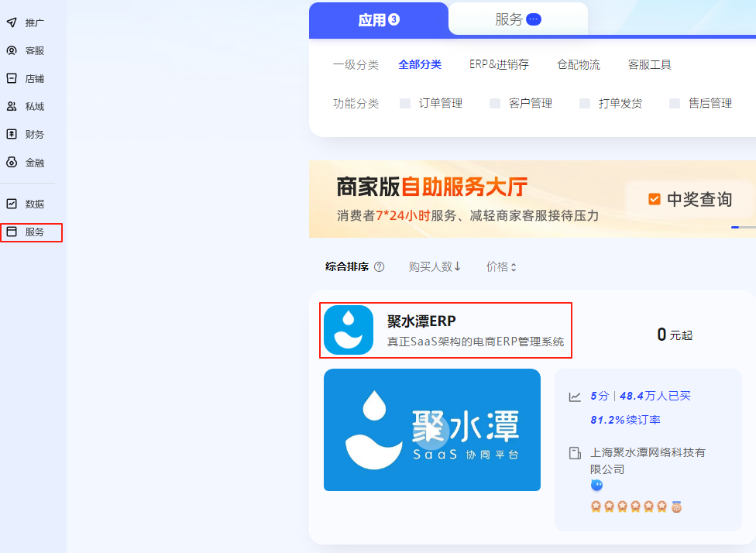
Task: Click the banner carousel indicator bar
Action: pos(744,227)
